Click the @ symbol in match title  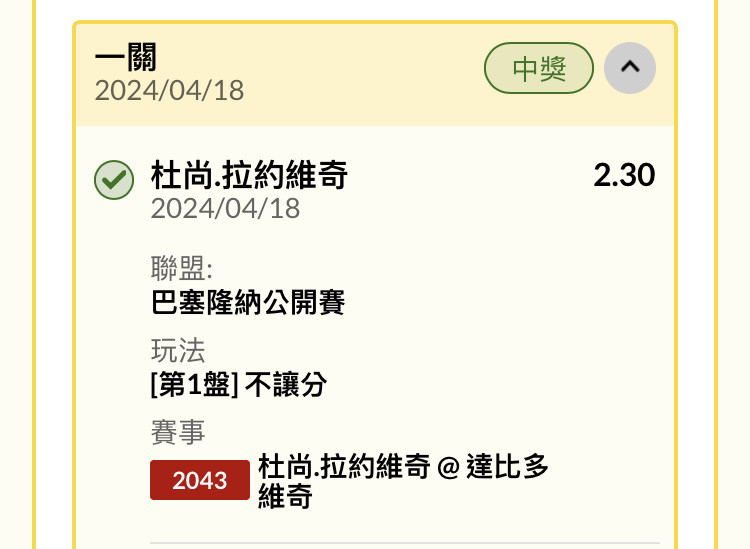click(x=448, y=467)
